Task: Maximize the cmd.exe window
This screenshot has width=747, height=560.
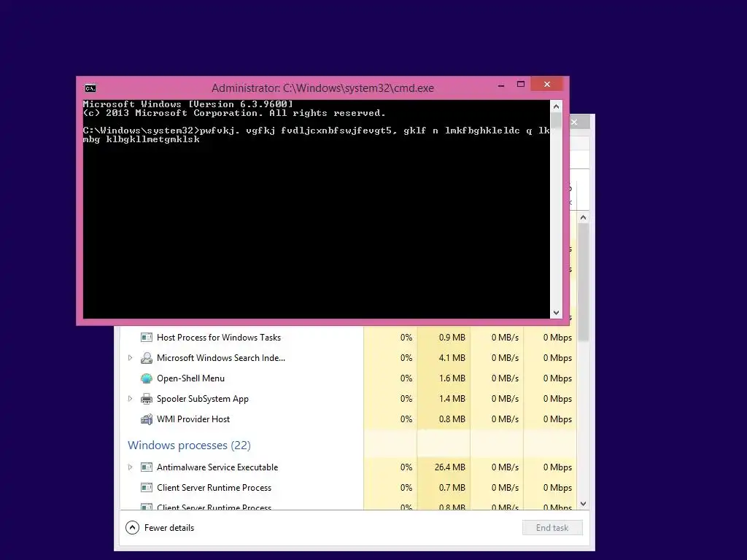Action: pos(521,85)
